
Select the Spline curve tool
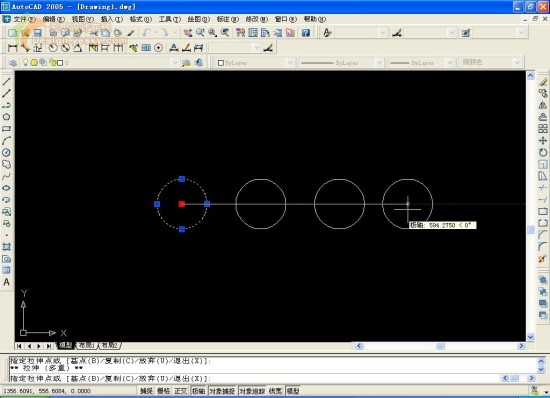pyautogui.click(x=6, y=176)
